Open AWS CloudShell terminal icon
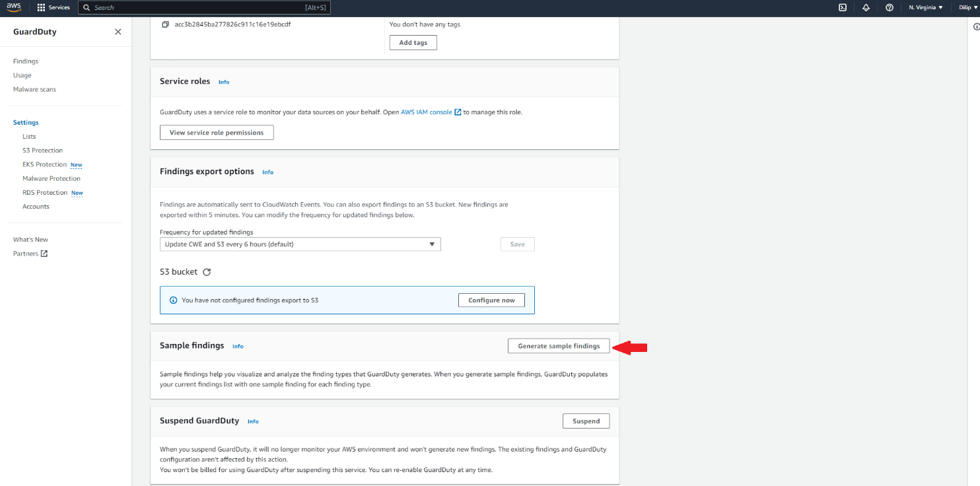The image size is (980, 486). point(843,8)
